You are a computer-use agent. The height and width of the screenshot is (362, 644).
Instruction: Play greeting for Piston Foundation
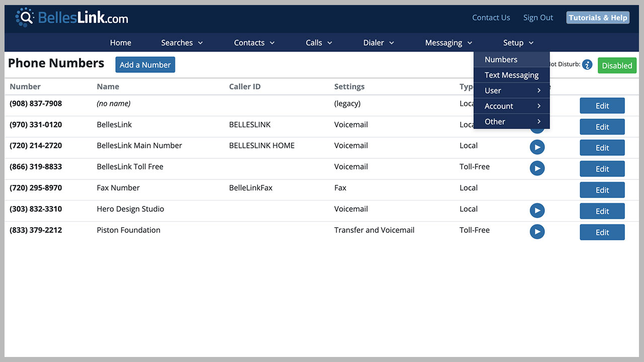click(x=537, y=232)
